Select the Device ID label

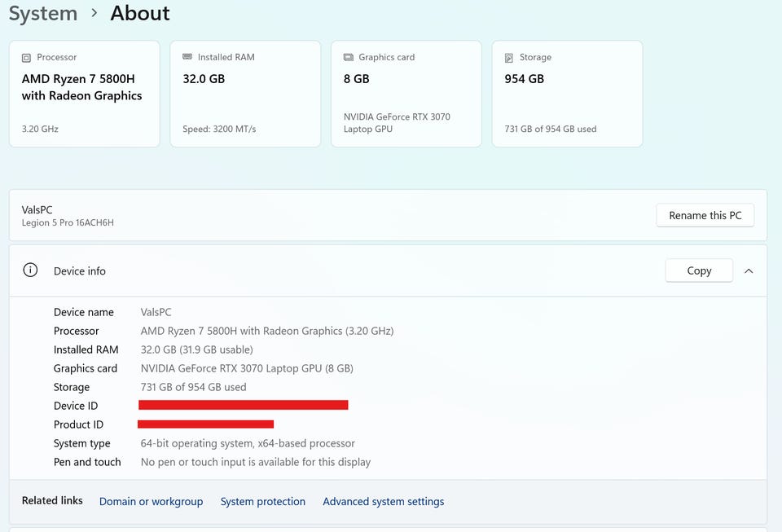pos(76,406)
